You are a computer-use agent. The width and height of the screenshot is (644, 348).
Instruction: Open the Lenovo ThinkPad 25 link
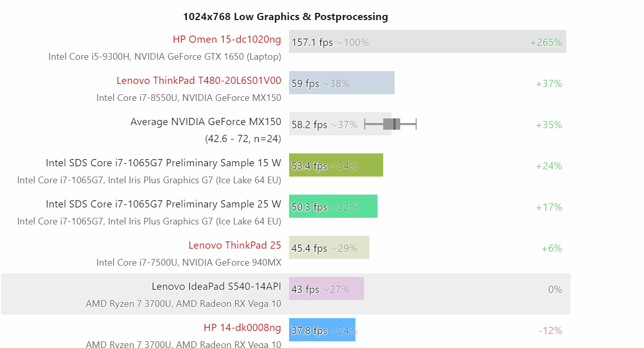(235, 246)
